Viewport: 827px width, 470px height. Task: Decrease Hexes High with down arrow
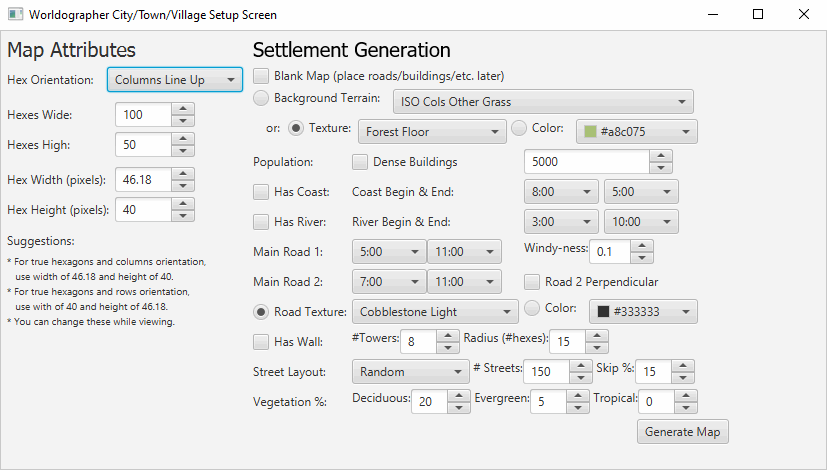[183, 151]
